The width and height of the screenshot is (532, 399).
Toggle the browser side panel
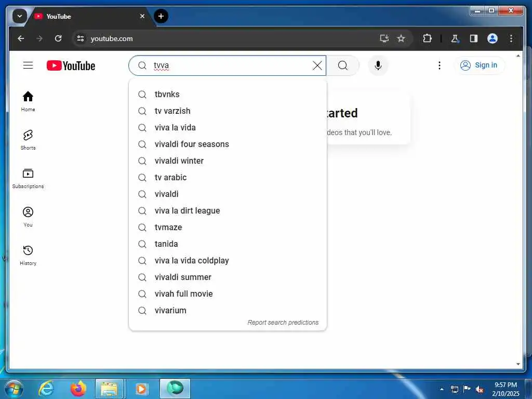pos(474,38)
